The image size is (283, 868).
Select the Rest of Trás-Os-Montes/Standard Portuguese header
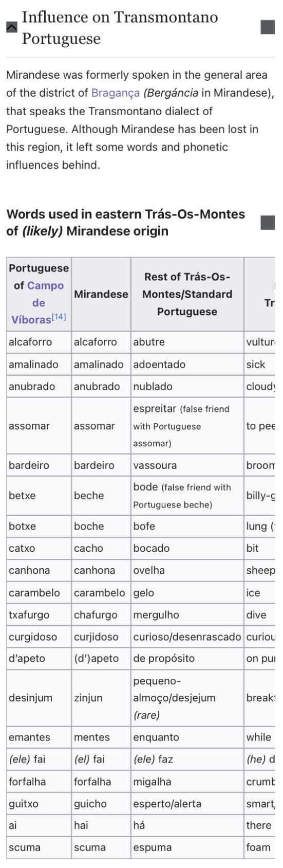187,294
